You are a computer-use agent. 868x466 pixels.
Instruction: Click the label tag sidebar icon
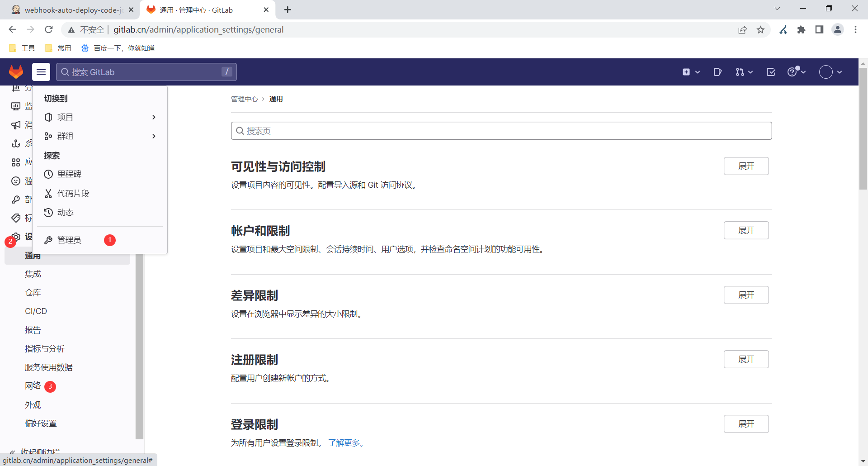[x=16, y=218]
